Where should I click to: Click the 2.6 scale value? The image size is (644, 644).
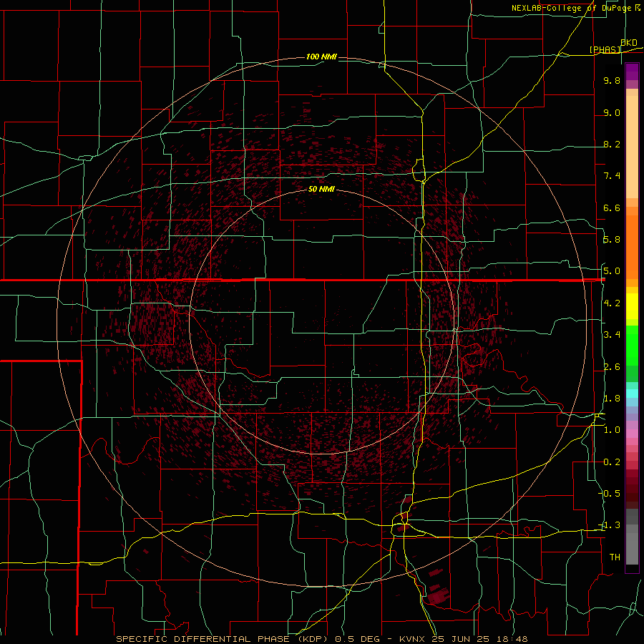612,367
